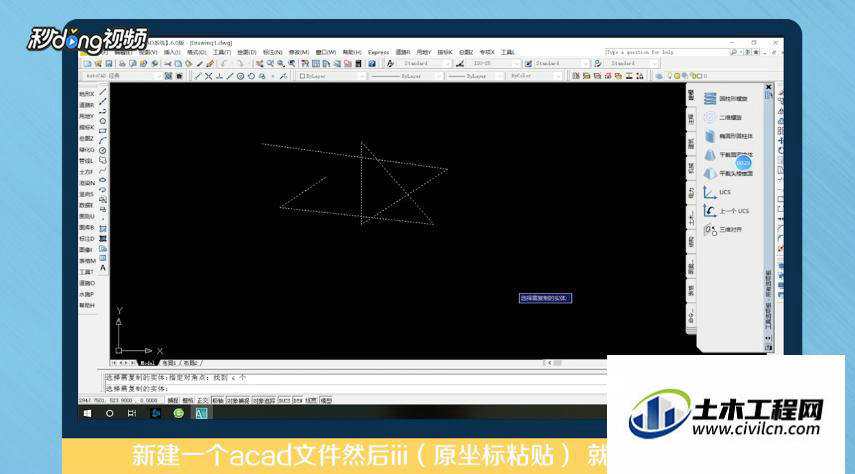Open the calculator icon in toolbar
The image size is (855, 474).
(x=358, y=64)
